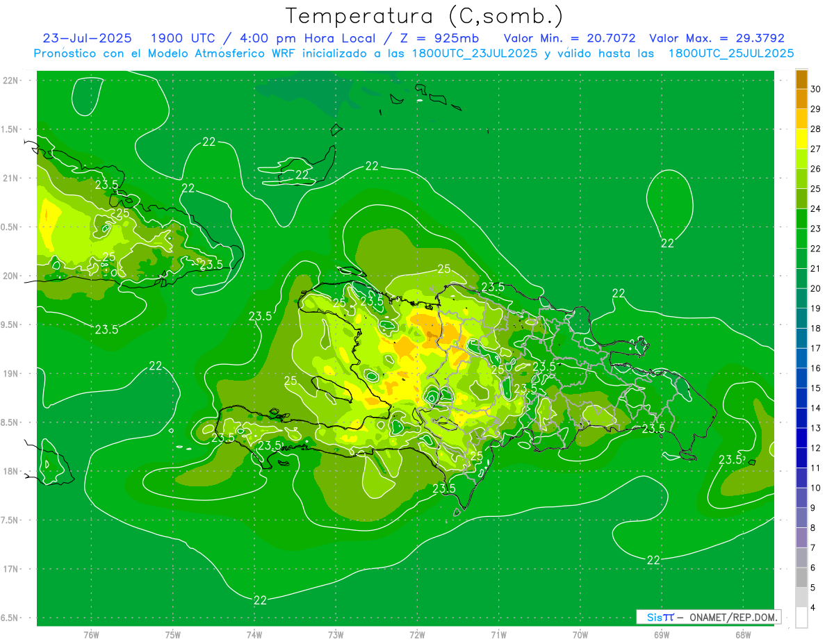Click the 'Z = 925mb' pressure level text
Image resolution: width=834 pixels, height=644 pixels.
tap(440, 38)
